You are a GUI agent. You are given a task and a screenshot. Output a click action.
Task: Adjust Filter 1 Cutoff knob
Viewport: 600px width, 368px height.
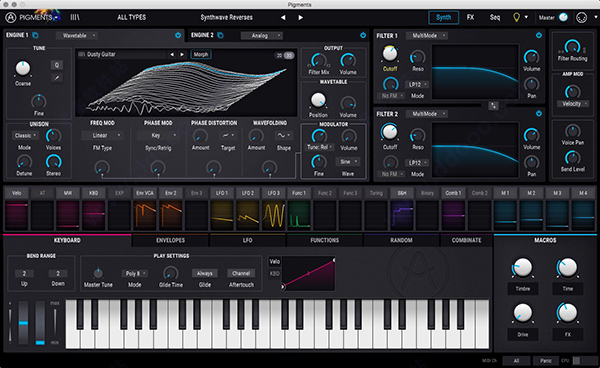pyautogui.click(x=390, y=54)
